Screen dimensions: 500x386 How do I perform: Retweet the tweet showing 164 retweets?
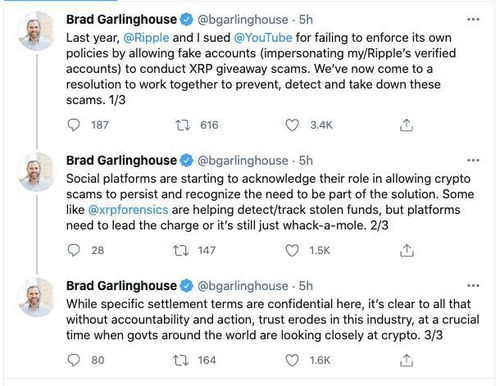tap(181, 360)
